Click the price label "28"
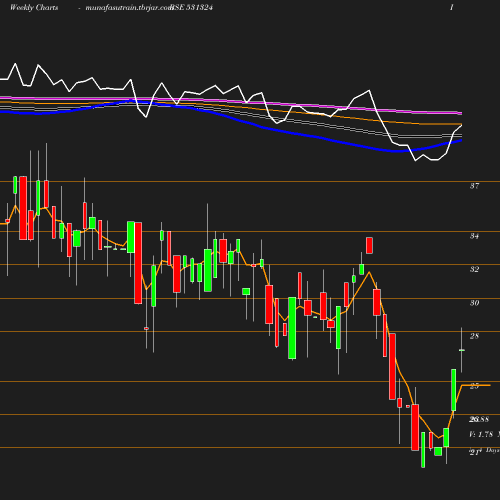Image resolution: width=500 pixels, height=500 pixels. coord(474,336)
